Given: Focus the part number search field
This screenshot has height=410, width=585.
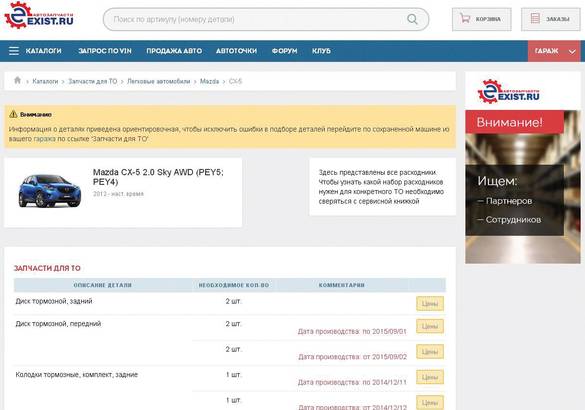Looking at the screenshot, I should 266,19.
